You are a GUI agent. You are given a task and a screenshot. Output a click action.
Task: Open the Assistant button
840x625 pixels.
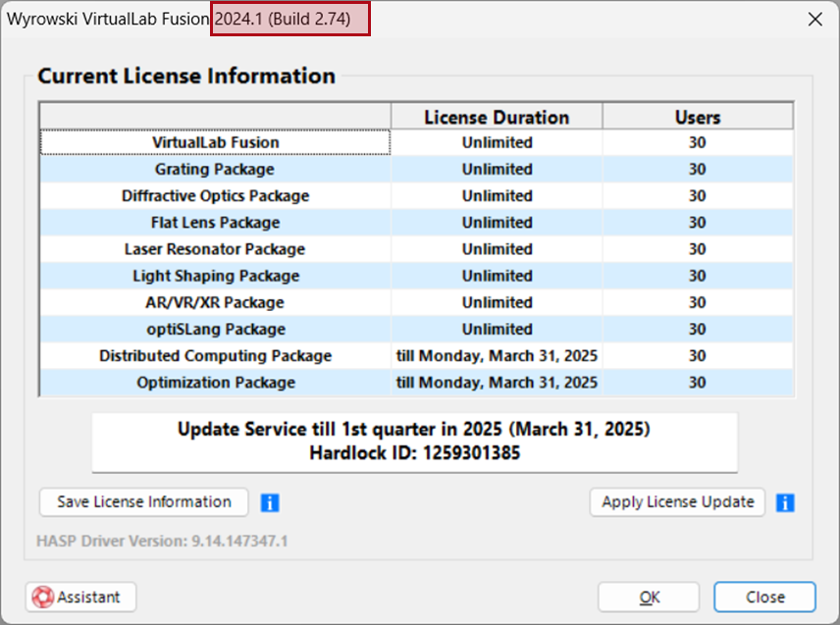[80, 597]
